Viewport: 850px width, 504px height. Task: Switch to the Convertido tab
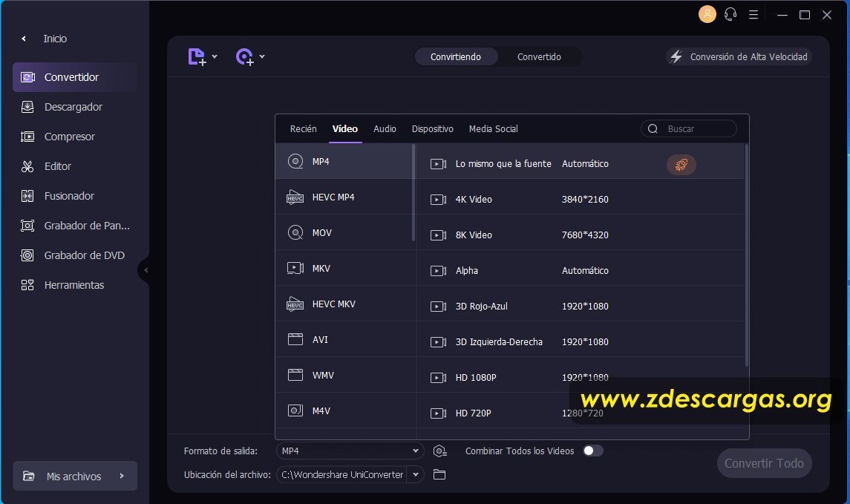(539, 57)
